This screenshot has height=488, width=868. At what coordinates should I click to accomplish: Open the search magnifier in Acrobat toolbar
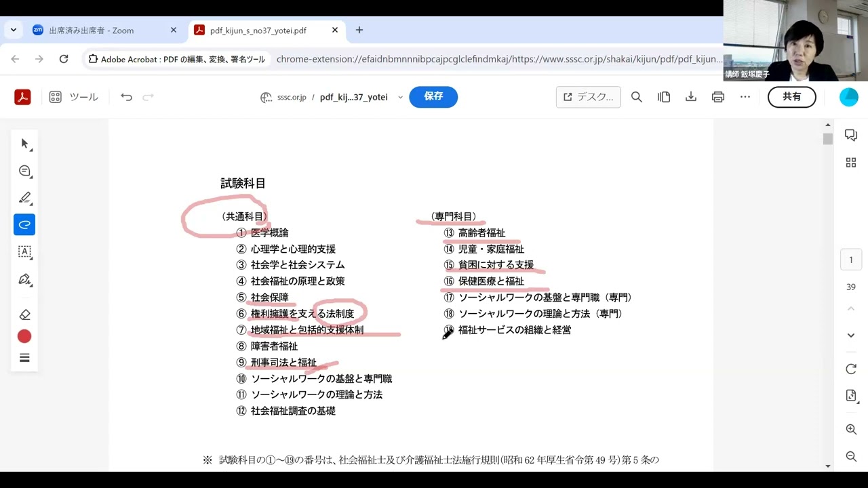pos(637,97)
